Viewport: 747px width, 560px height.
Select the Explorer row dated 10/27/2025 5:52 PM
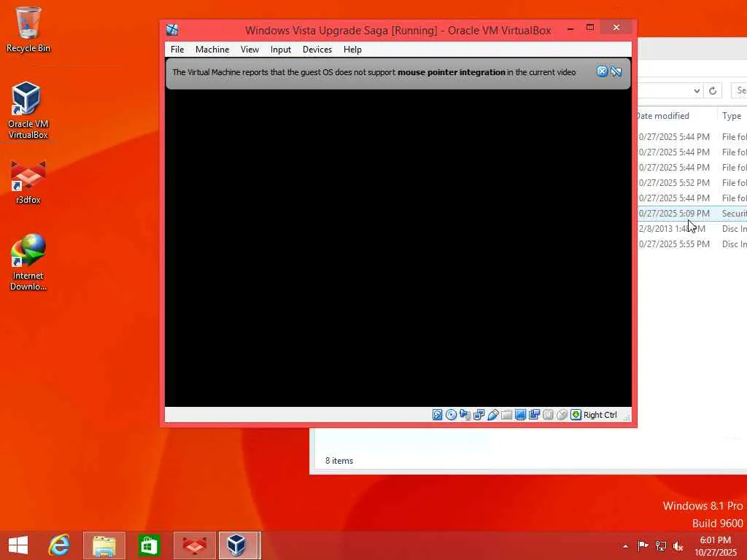tap(692, 183)
